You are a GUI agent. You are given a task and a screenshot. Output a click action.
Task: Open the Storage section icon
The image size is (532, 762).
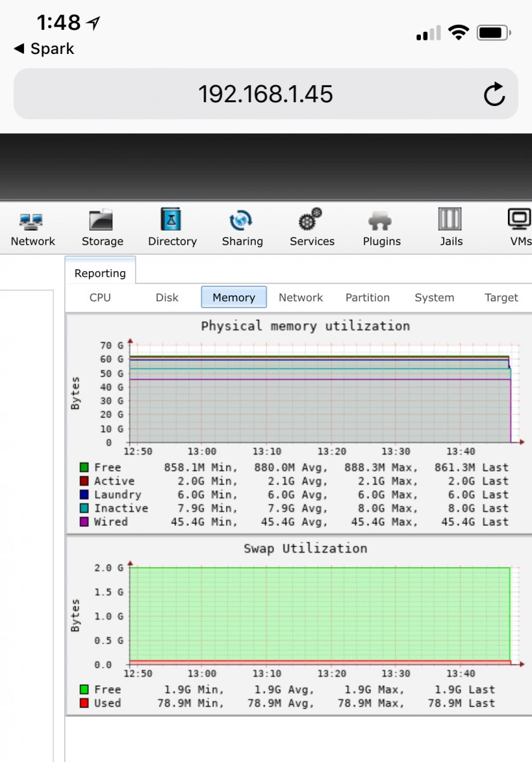pyautogui.click(x=102, y=220)
